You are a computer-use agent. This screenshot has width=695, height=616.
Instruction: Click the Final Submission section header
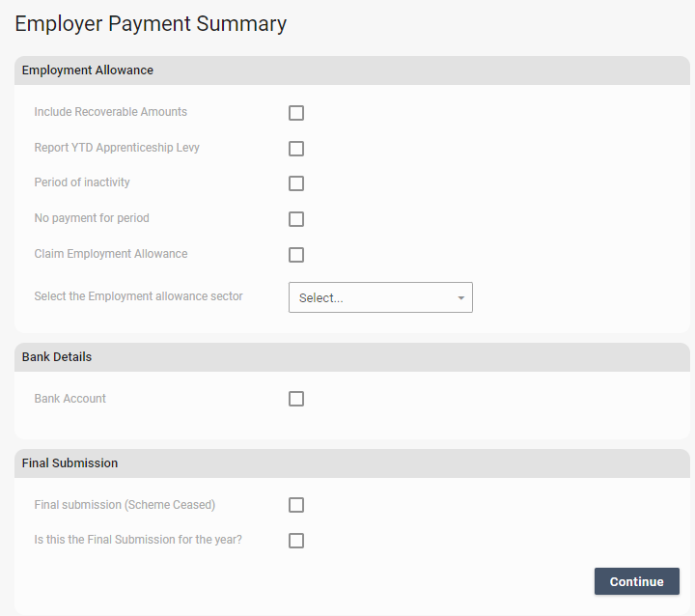[x=69, y=463]
